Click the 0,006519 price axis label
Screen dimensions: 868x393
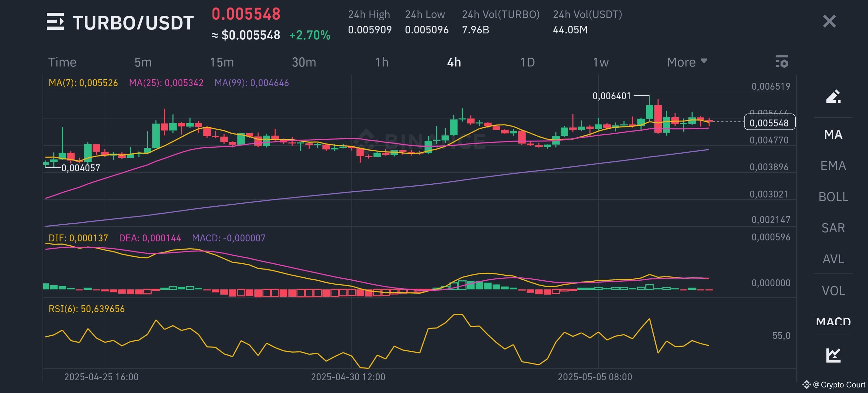(x=771, y=86)
